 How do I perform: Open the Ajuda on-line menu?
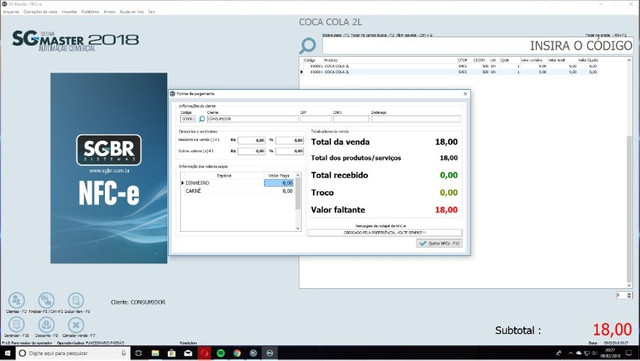132,12
